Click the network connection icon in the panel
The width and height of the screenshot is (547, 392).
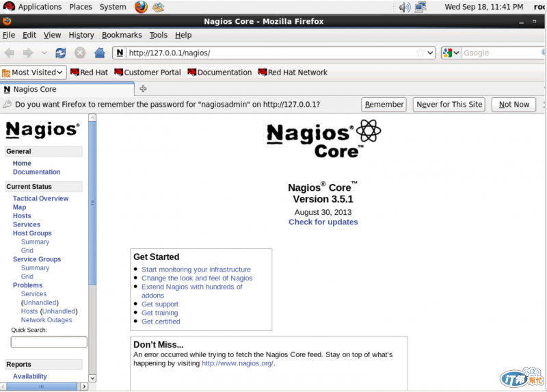(x=421, y=7)
